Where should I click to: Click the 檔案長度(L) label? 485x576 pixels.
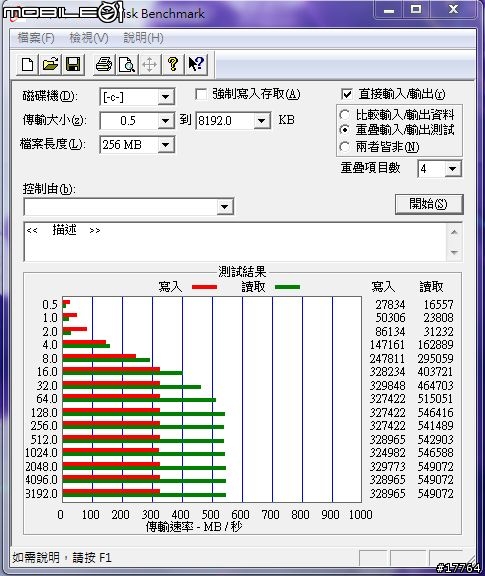tap(53, 144)
